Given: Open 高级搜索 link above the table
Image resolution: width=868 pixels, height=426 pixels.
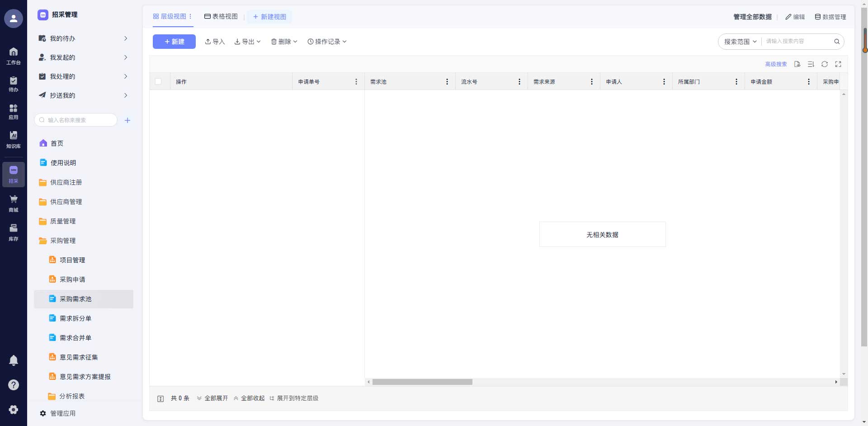Looking at the screenshot, I should coord(776,64).
